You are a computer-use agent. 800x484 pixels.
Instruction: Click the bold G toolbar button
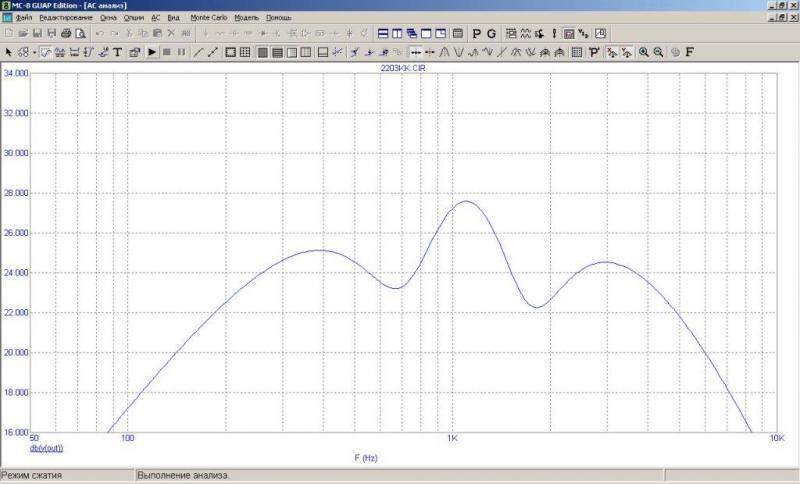click(x=491, y=34)
